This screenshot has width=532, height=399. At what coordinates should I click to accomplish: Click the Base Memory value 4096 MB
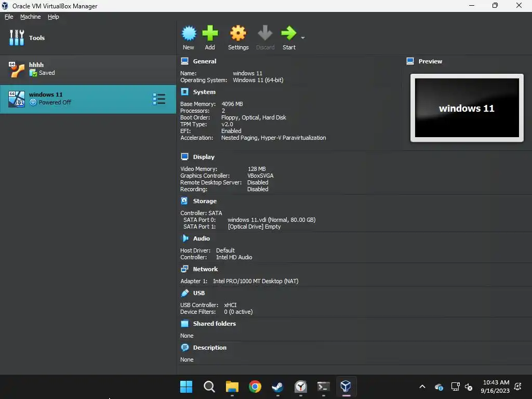coord(232,104)
